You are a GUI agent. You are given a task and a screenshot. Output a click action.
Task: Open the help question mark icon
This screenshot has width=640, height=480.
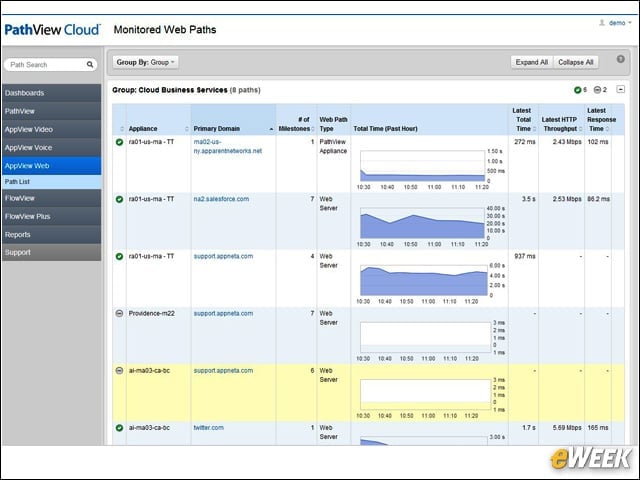pyautogui.click(x=620, y=59)
